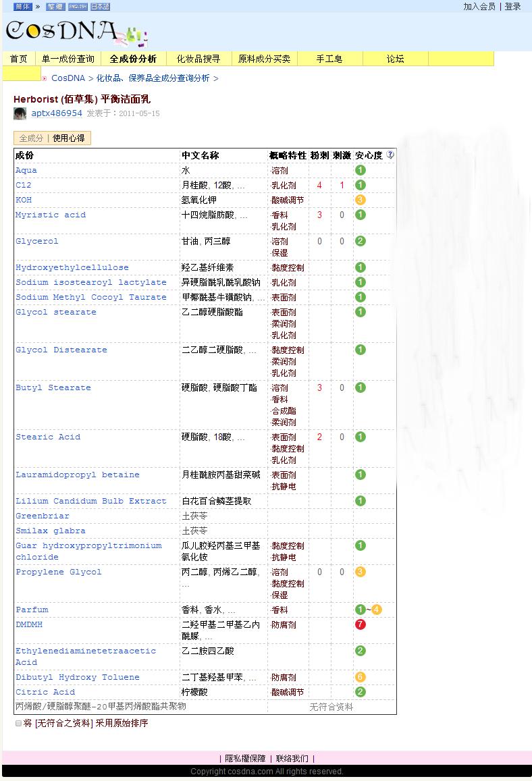This screenshot has width=532, height=781.
Task: Click safety badge for Guar hydroxypropyltrimonium chloride
Action: pos(361,545)
